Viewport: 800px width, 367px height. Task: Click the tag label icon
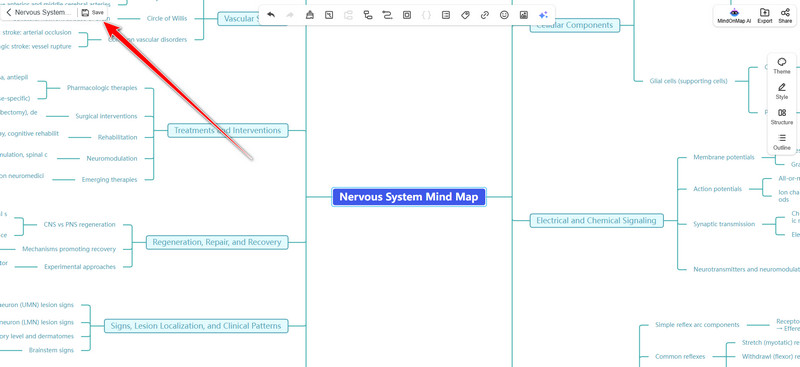(465, 15)
